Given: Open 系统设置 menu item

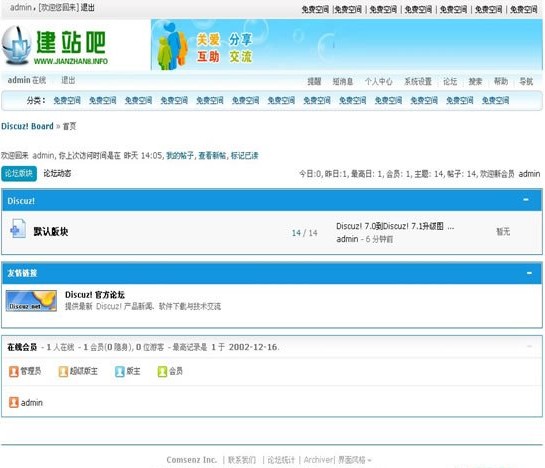Looking at the screenshot, I should [418, 81].
